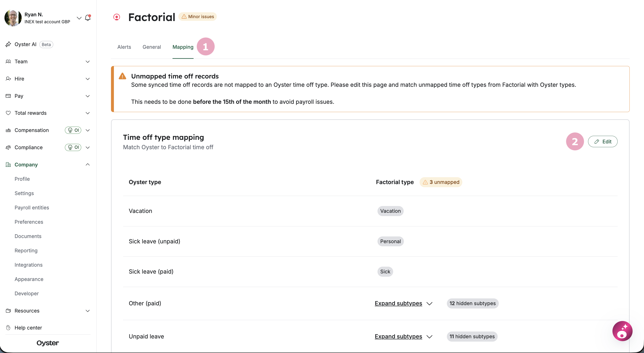Screen dimensions: 644x353
Task: Click the Company building icon
Action: (x=8, y=164)
